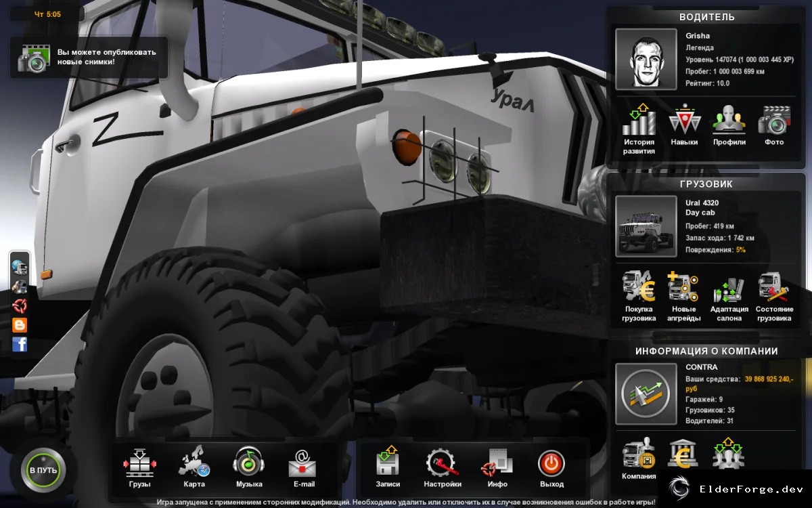Open the bank icon with euro sign
This screenshot has width=812, height=508.
pos(683,454)
